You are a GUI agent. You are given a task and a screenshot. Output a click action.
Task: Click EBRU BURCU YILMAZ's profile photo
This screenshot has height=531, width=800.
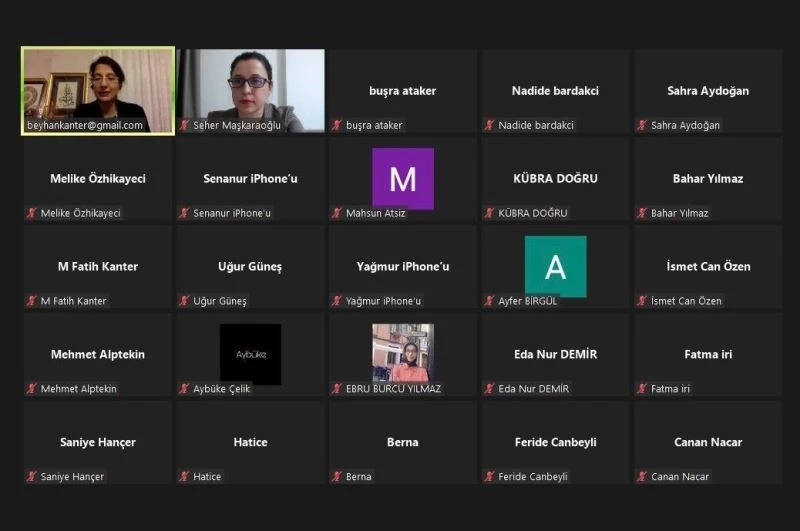pos(403,352)
